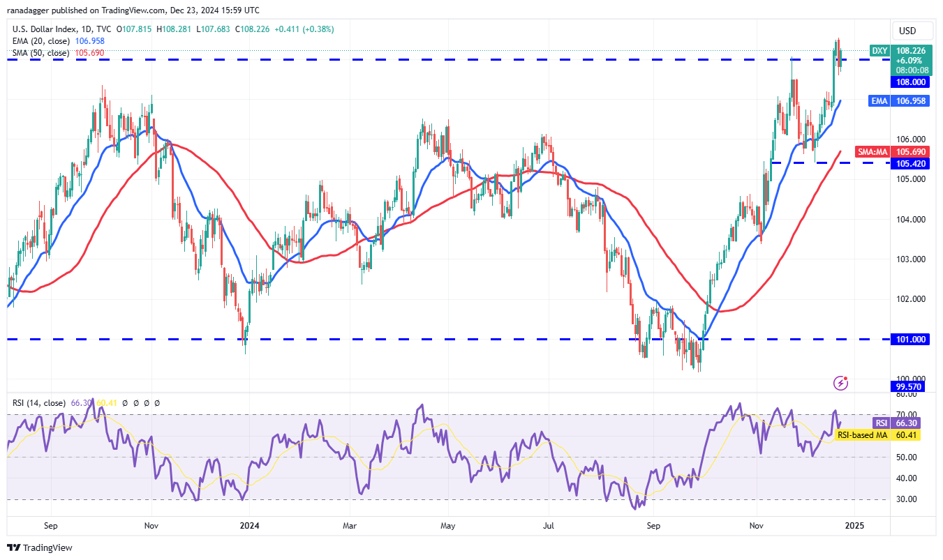Viewport: 943px width, 560px height.
Task: Click the 106.958 value in the EMA legend
Action: (x=89, y=41)
